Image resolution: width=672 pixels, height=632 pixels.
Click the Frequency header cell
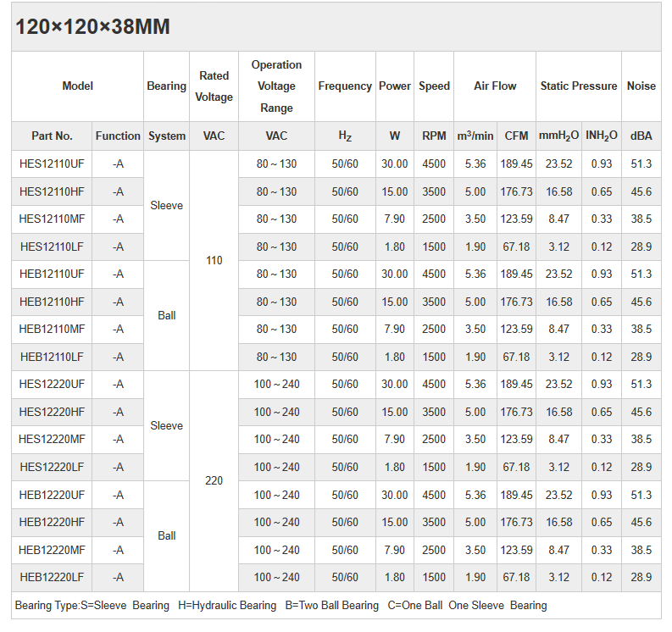(x=345, y=86)
